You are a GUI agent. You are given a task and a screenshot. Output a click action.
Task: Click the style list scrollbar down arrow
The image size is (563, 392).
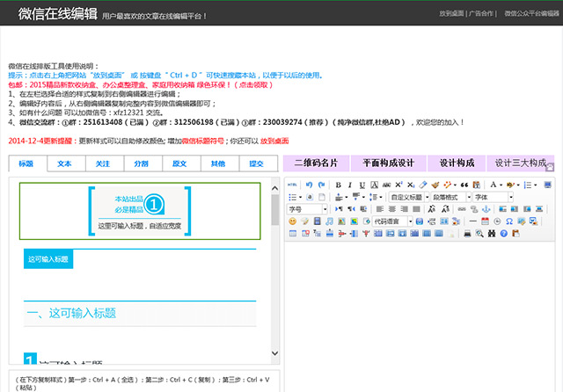point(274,353)
